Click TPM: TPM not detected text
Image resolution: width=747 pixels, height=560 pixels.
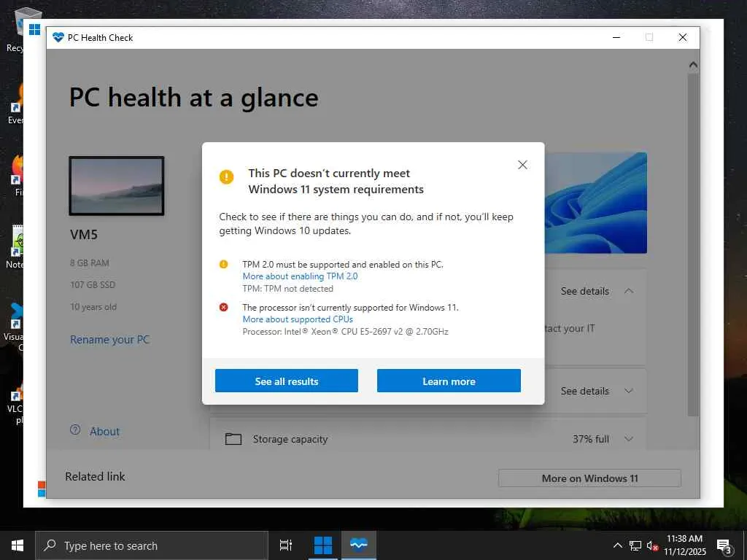point(287,289)
